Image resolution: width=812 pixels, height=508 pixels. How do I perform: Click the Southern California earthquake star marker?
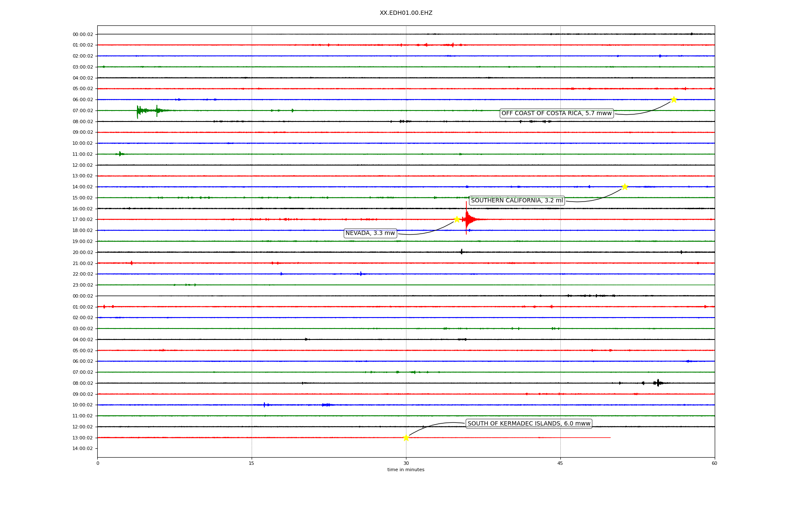pyautogui.click(x=625, y=187)
